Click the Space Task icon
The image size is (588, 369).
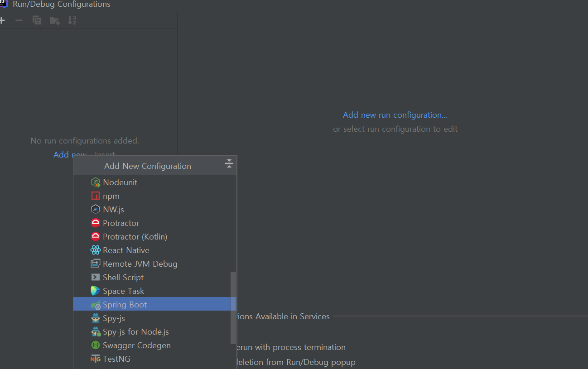tap(96, 291)
